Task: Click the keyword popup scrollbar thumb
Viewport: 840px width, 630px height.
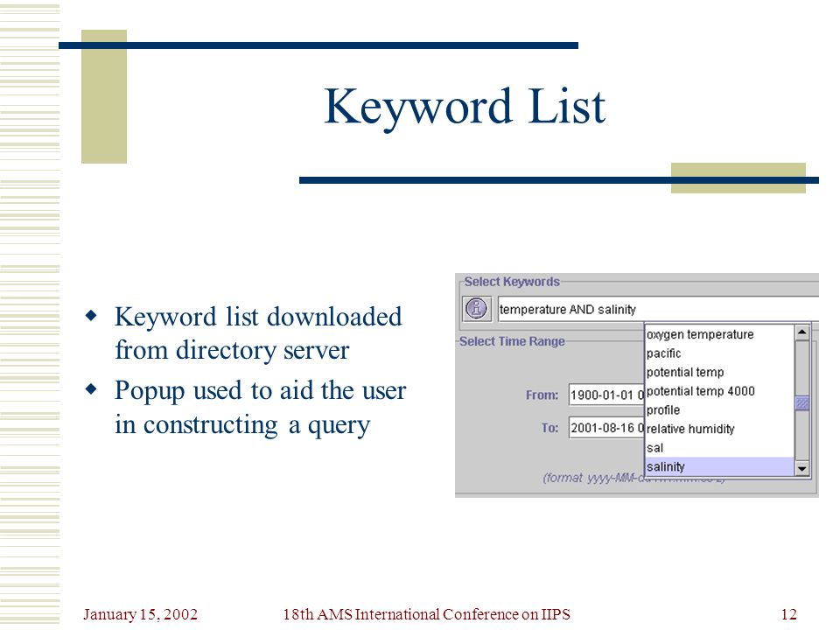Action: (801, 402)
